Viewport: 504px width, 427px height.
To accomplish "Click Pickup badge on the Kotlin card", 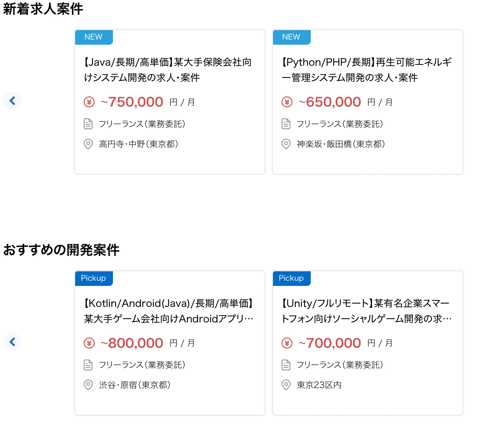I will pos(94,278).
